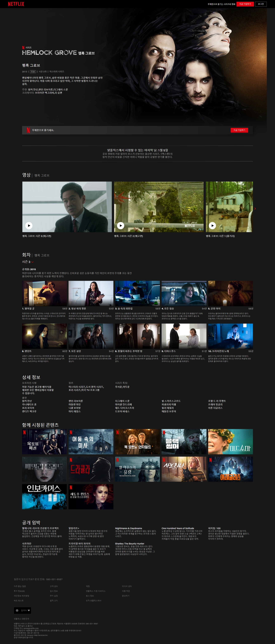Open episode 9 다마스쿠스 thumbnail

184,336
